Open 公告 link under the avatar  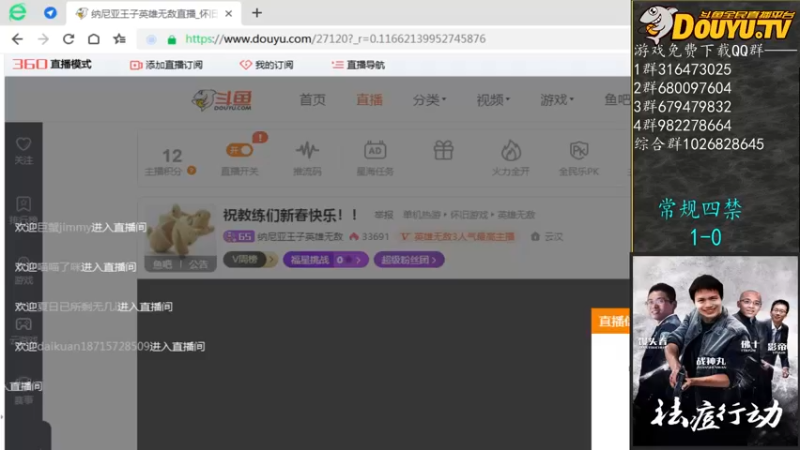[x=198, y=264]
